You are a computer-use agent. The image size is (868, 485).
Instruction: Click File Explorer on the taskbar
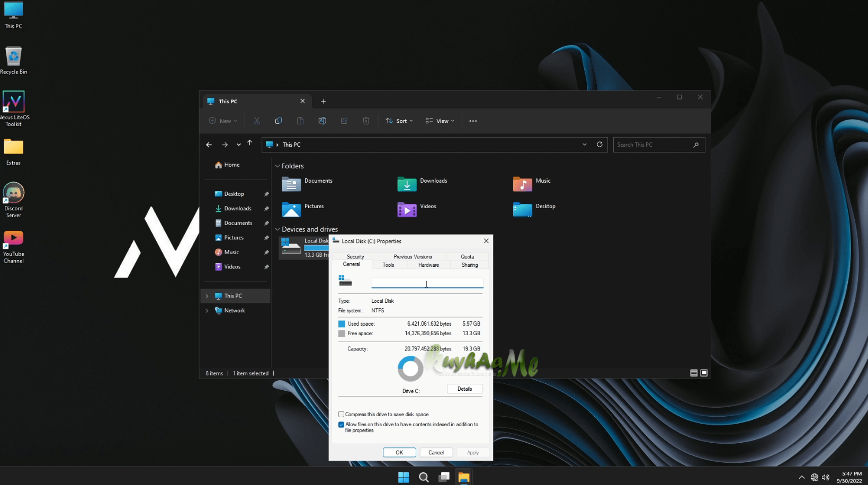point(464,477)
